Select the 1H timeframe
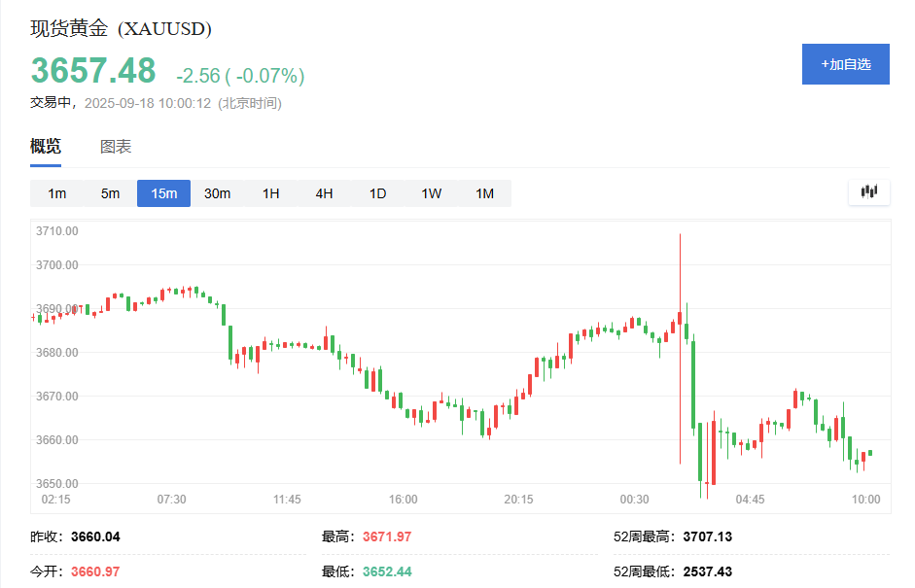Image resolution: width=915 pixels, height=588 pixels. coord(270,193)
